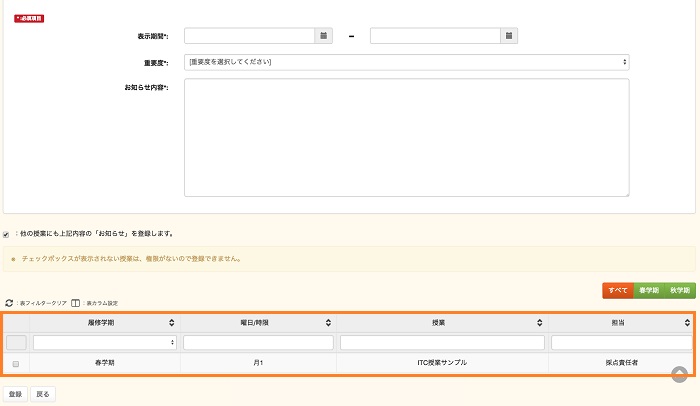The height and width of the screenshot is (406, 700).
Task: Switch to the 秋学期 tab
Action: (680, 290)
